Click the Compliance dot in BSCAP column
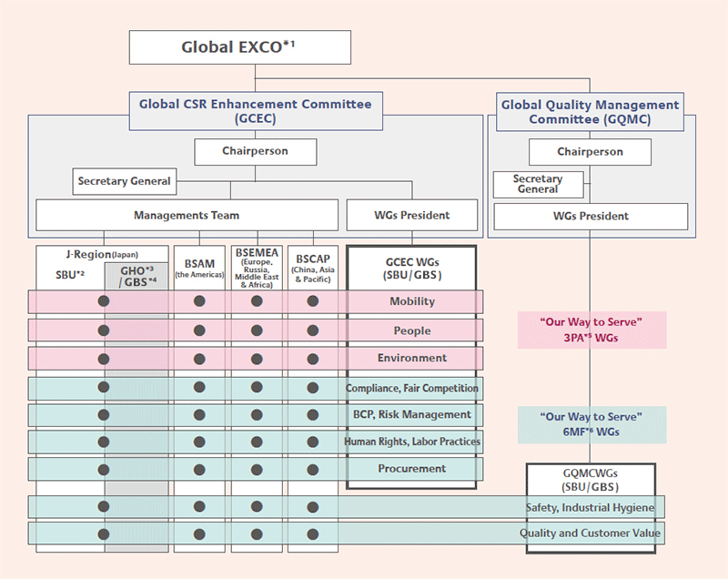The image size is (728, 579). tap(313, 387)
